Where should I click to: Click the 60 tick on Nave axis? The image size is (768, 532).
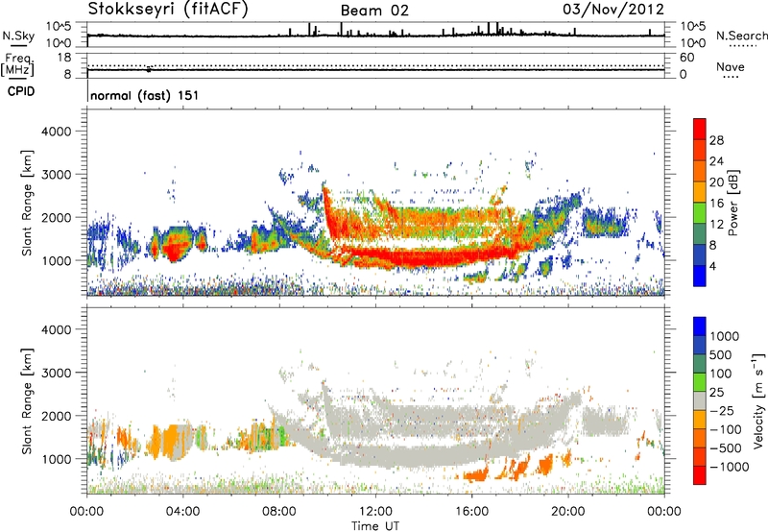(686, 58)
